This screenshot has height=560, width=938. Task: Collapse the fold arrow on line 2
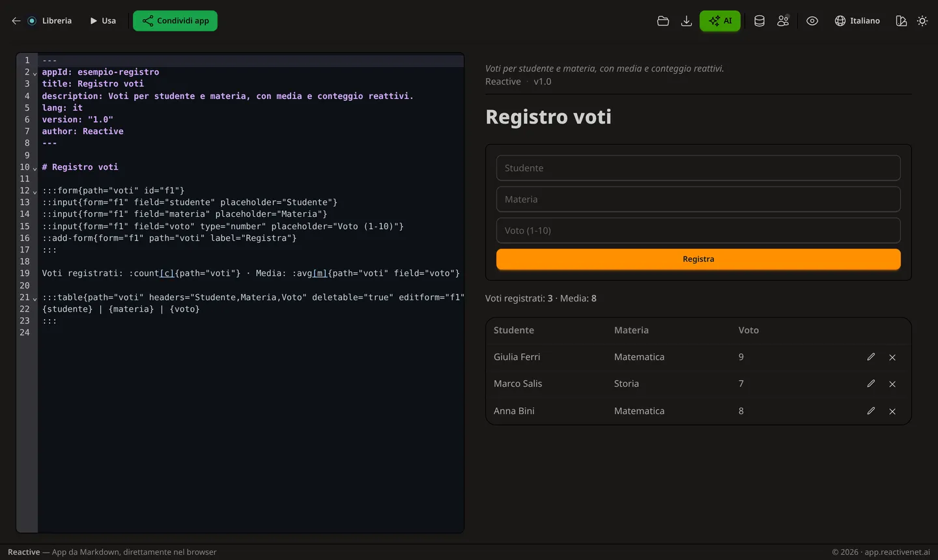(35, 73)
